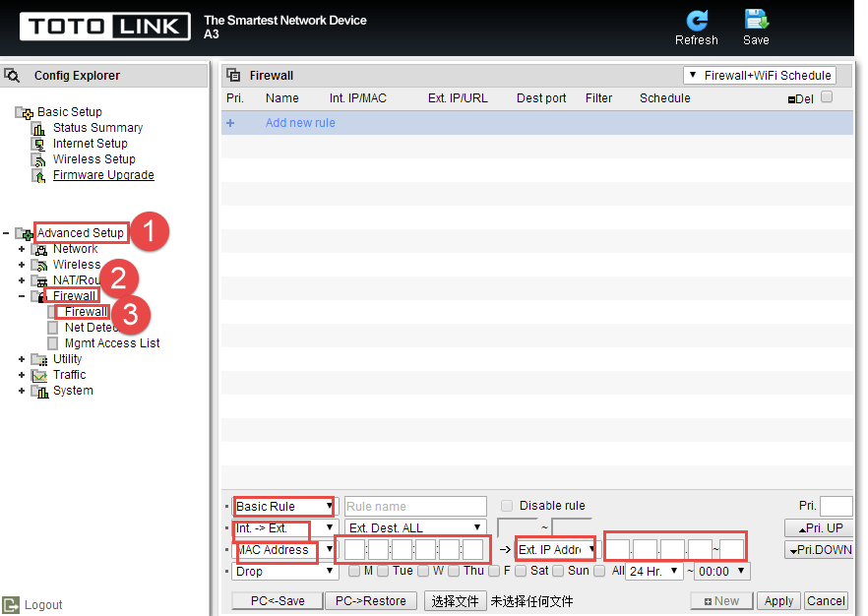Open Wireless Setup in the tree
This screenshot has width=868, height=616.
coord(94,159)
